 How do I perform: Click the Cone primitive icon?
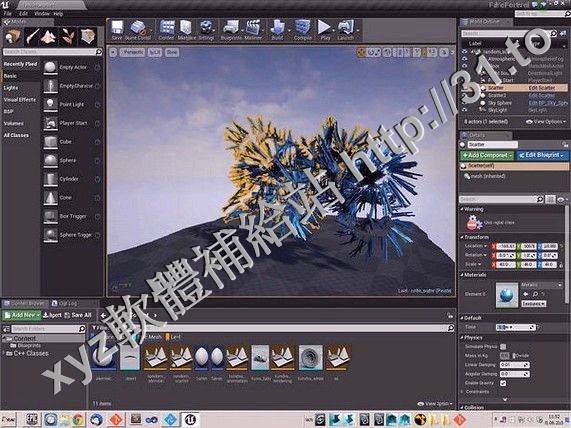50,198
